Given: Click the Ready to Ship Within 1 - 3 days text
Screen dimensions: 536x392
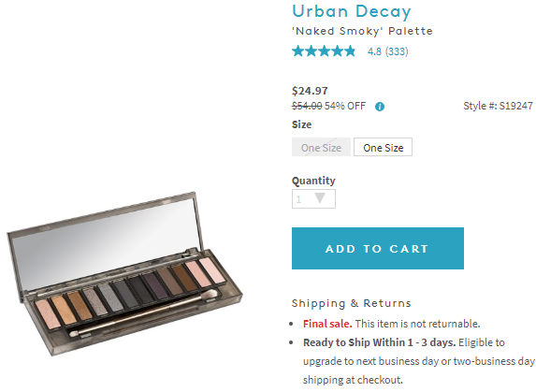Looking at the screenshot, I should [380, 342].
